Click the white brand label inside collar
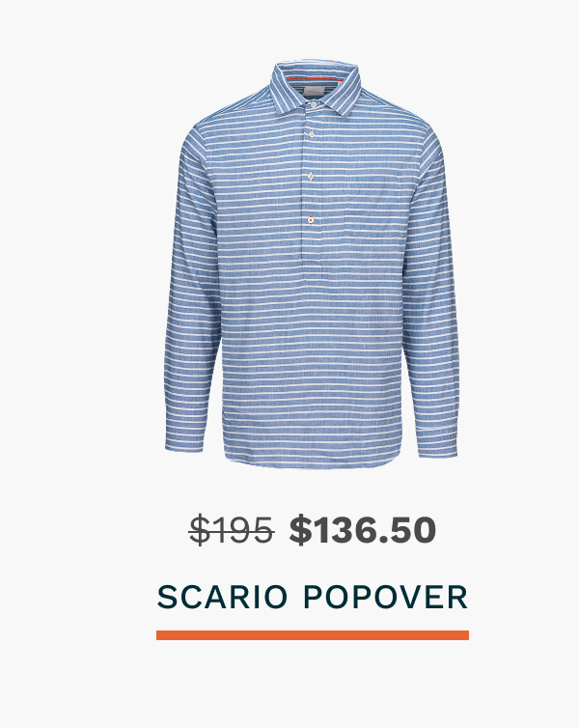 click(x=314, y=93)
